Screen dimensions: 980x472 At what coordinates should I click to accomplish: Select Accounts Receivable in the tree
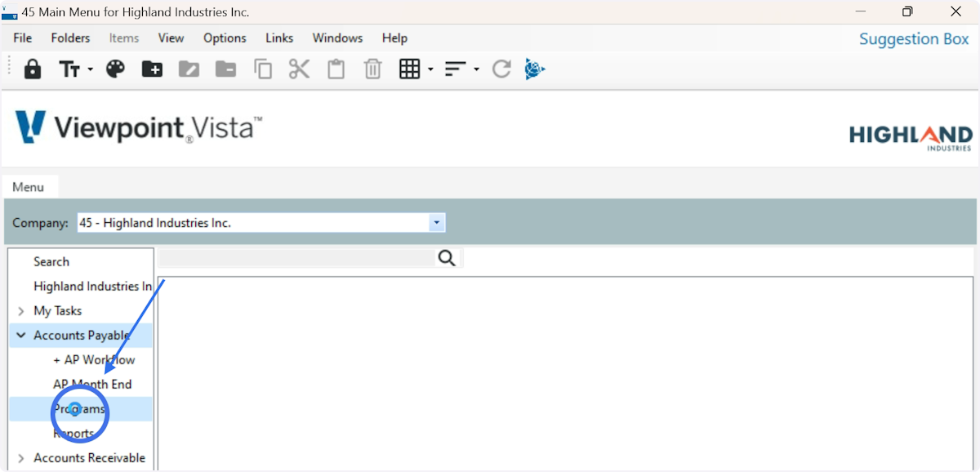click(90, 458)
